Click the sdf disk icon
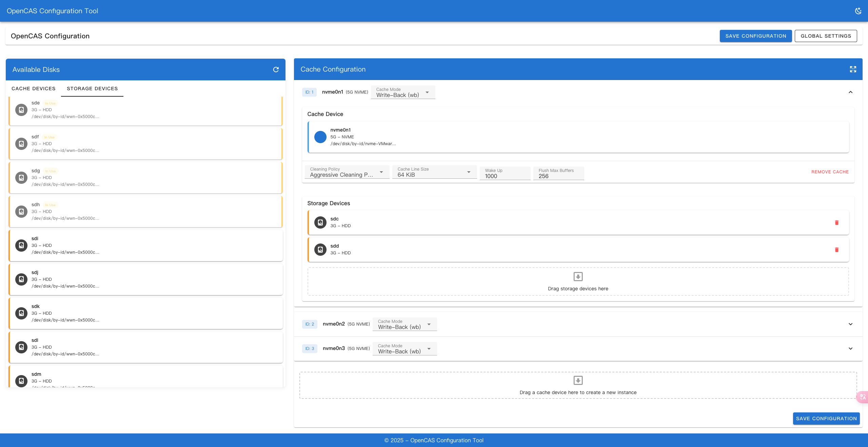The width and height of the screenshot is (868, 447). tap(21, 144)
